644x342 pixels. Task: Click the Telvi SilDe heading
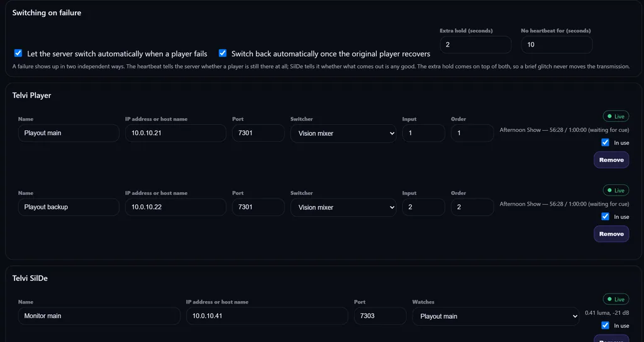pos(30,278)
